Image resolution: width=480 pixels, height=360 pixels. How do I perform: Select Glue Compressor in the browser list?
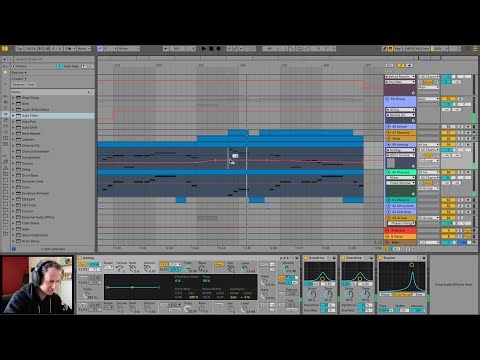point(35,235)
